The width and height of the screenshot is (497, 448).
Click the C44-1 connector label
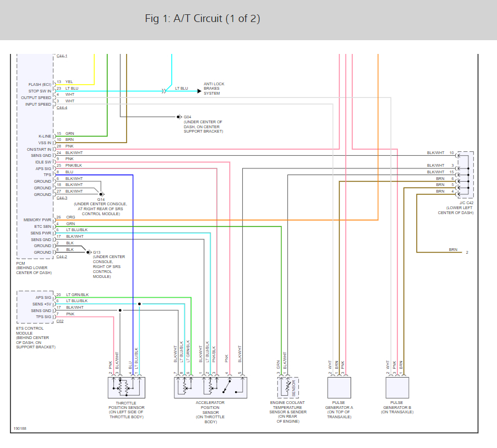pyautogui.click(x=62, y=56)
